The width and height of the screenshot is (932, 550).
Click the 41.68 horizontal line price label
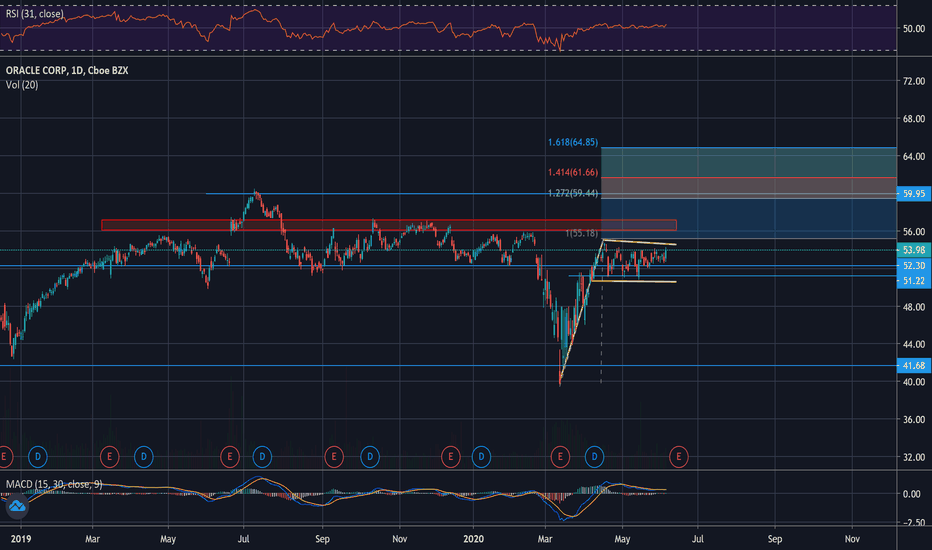(914, 366)
